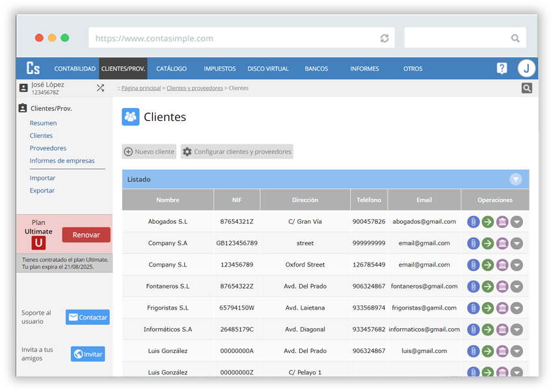The height and width of the screenshot is (392, 553).
Task: Click the magnifier search icon below the navbar
Action: point(526,88)
